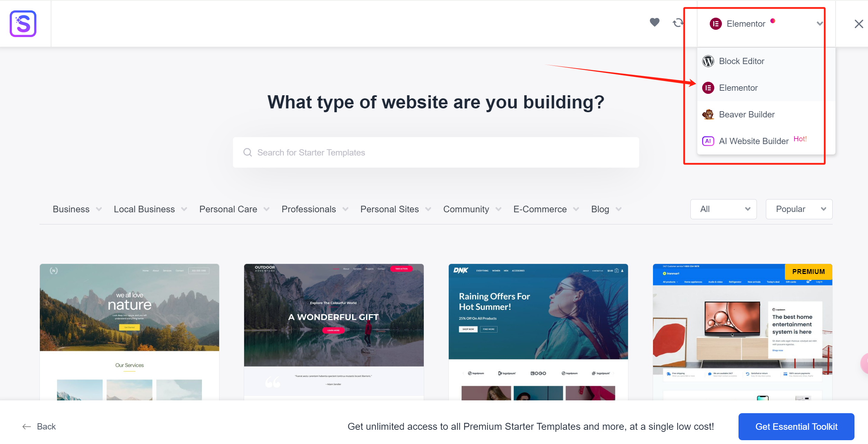Screen dimensions: 868x444
Task: Click the refresh/sync icon
Action: click(x=678, y=23)
